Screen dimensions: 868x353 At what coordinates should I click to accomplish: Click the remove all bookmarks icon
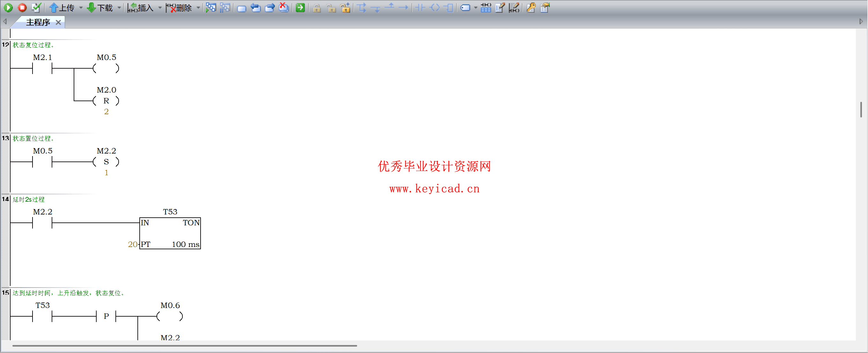284,7
